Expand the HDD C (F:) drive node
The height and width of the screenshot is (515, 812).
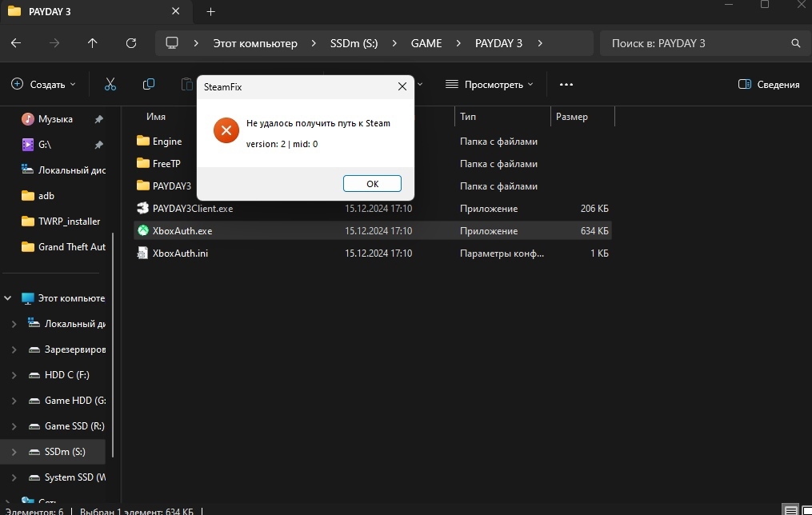pos(14,375)
